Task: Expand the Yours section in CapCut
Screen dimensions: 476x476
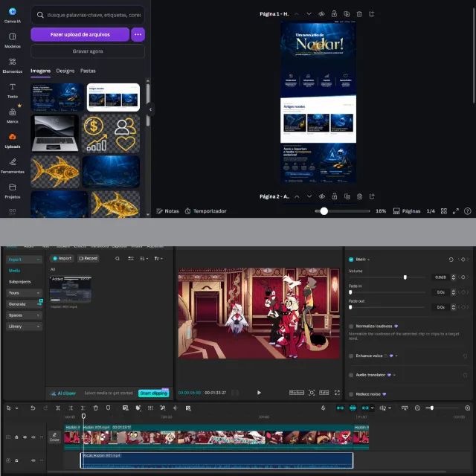Action: (38, 293)
